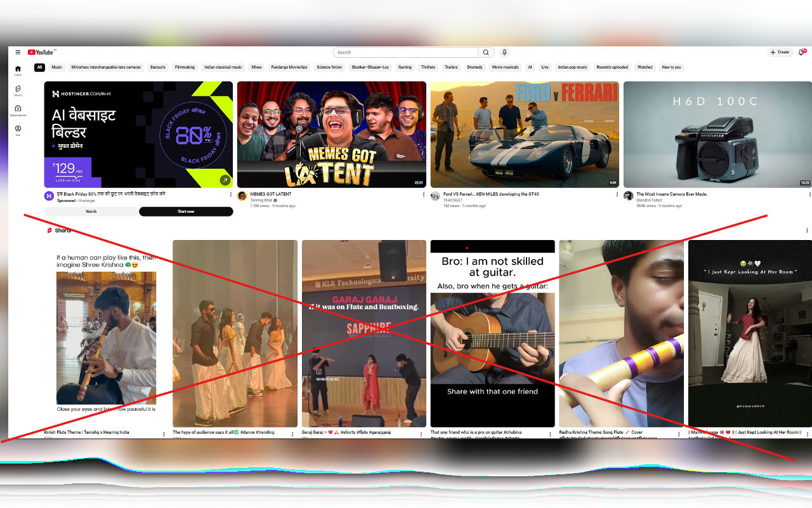Viewport: 812px width, 508px height.
Task: Select the Trailers chip
Action: coord(451,67)
